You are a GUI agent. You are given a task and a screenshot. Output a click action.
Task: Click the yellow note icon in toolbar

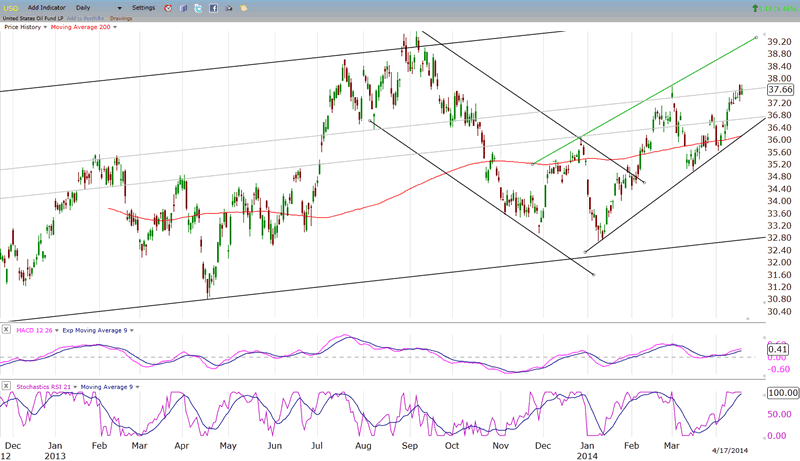tap(244, 8)
